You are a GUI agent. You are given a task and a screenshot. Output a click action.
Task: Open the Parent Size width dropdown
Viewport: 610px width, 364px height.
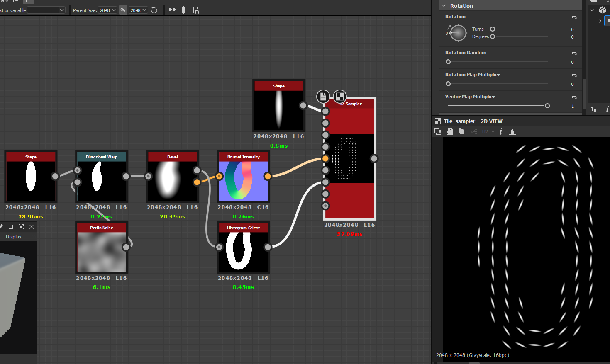pos(108,10)
